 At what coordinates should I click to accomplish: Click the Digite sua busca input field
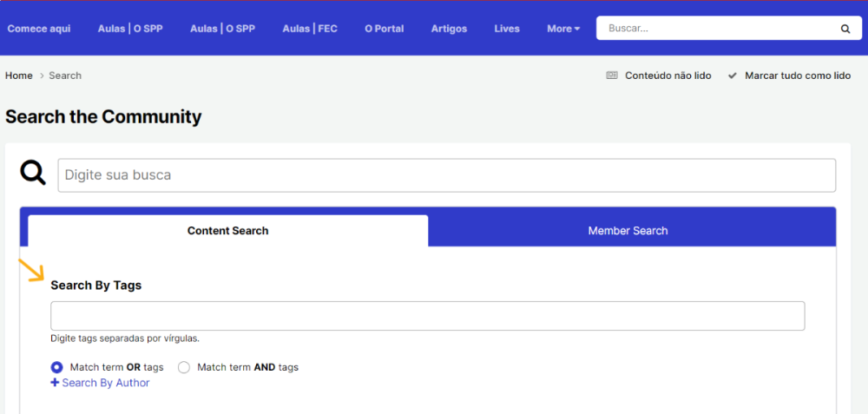tap(446, 175)
